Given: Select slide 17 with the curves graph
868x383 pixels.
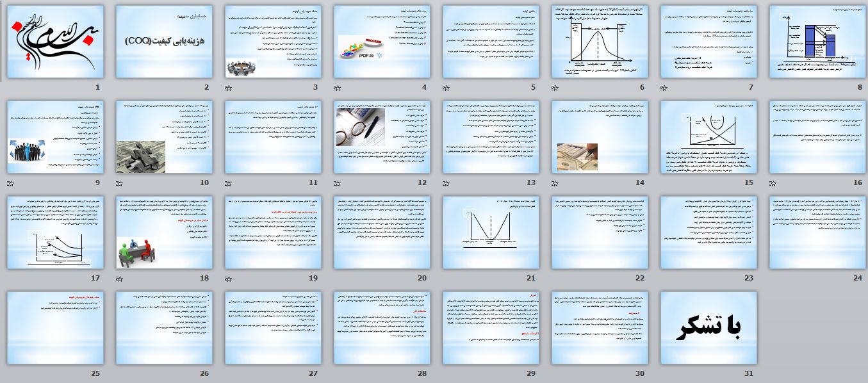Looking at the screenshot, I should tap(55, 232).
